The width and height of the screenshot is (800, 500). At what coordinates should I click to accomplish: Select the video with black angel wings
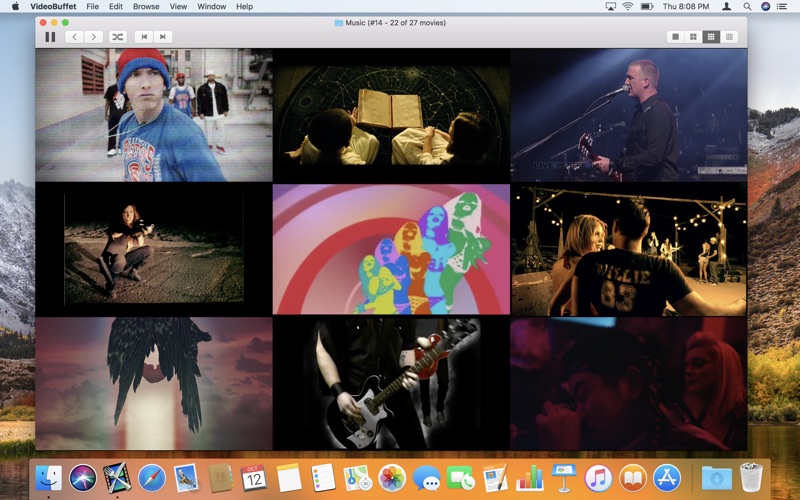(154, 383)
